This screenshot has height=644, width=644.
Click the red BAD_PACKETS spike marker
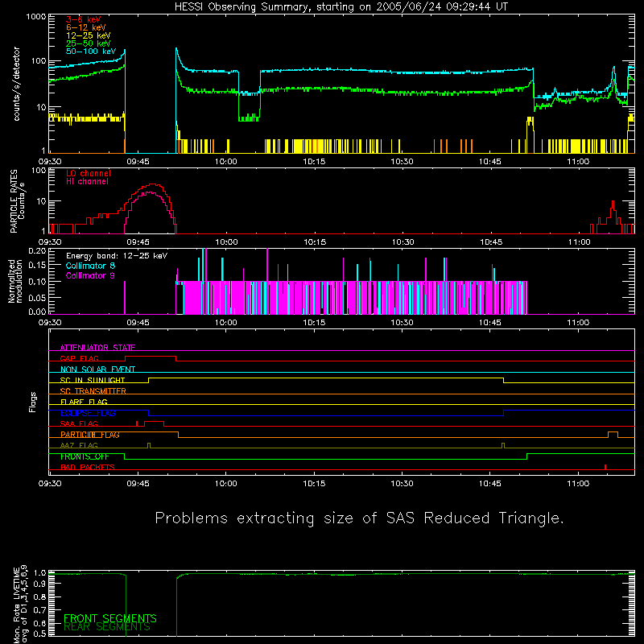point(605,467)
